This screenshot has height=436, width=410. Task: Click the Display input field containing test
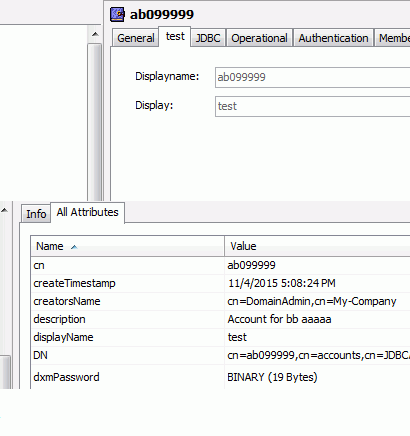pos(313,106)
